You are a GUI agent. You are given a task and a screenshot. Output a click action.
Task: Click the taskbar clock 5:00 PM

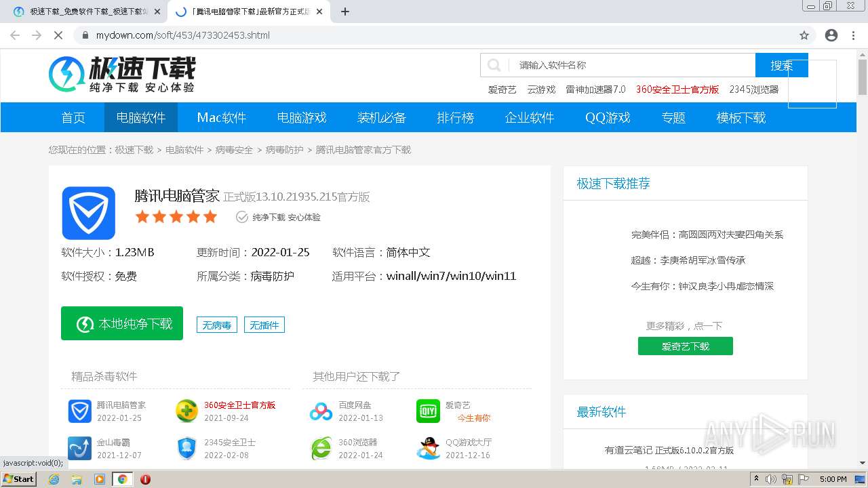pos(833,479)
